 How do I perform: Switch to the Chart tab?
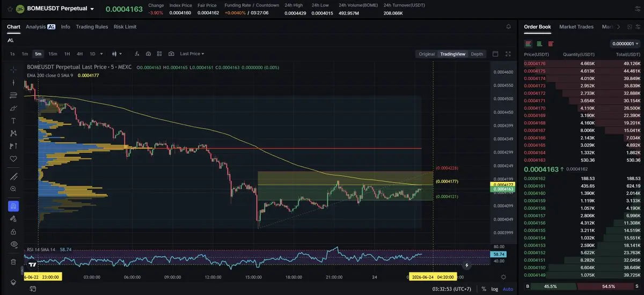coord(13,26)
